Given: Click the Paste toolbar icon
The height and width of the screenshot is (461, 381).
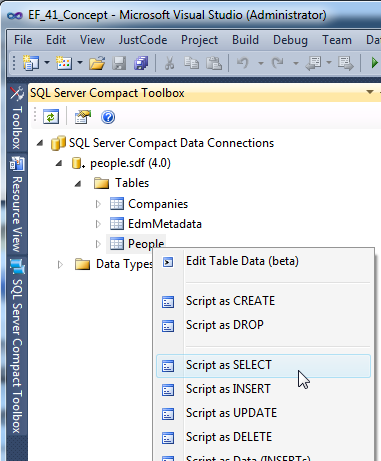Looking at the screenshot, I should click(x=214, y=63).
